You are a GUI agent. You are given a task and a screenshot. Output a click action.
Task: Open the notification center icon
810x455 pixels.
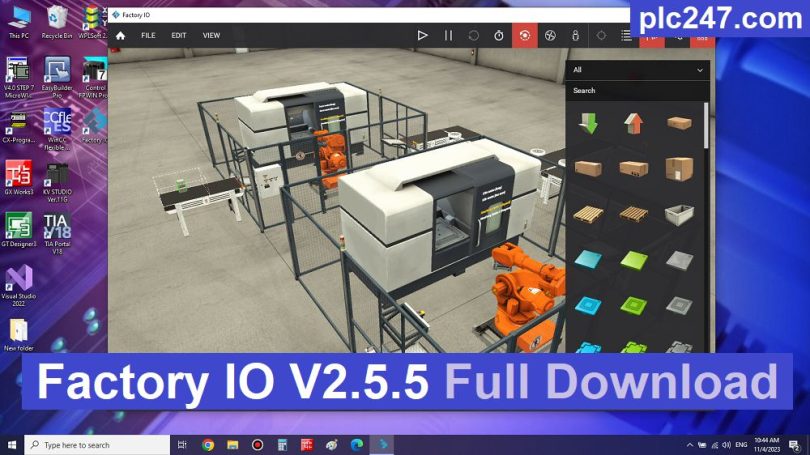pyautogui.click(x=795, y=445)
